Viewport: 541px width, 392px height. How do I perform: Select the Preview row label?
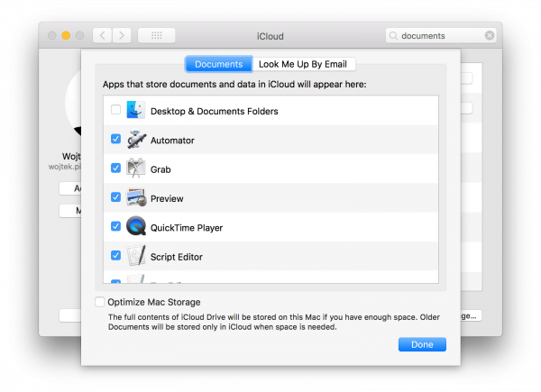pos(167,199)
